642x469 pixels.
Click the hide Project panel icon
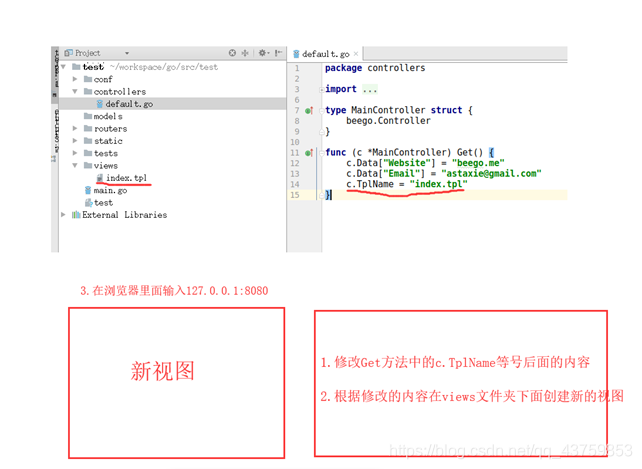(278, 53)
